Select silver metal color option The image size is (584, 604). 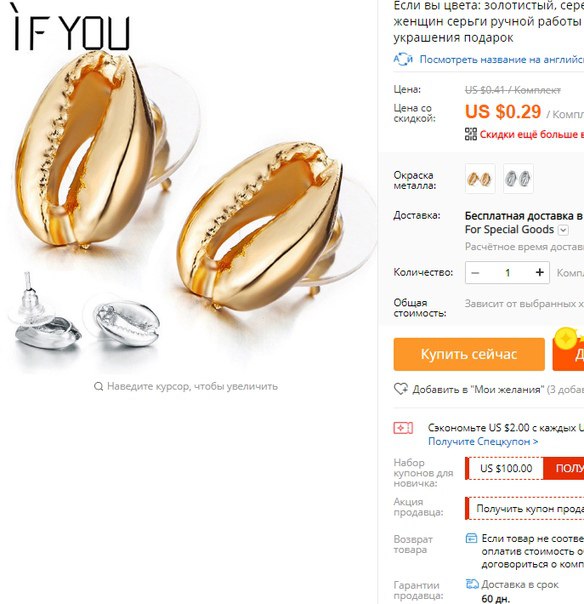[x=518, y=178]
